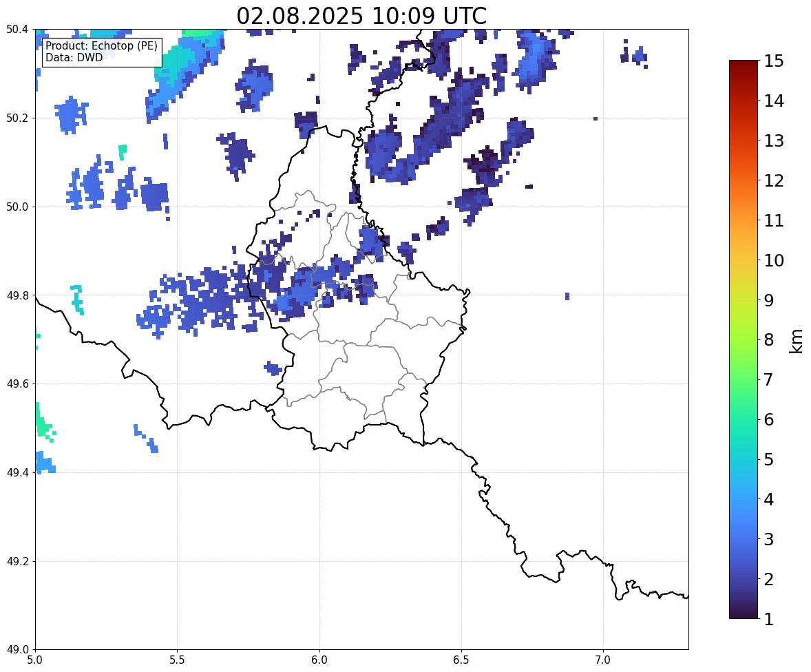This screenshot has height=672, width=811.
Task: Click the plot title '02.08.2025 10:09 UTC'
Action: point(361,16)
